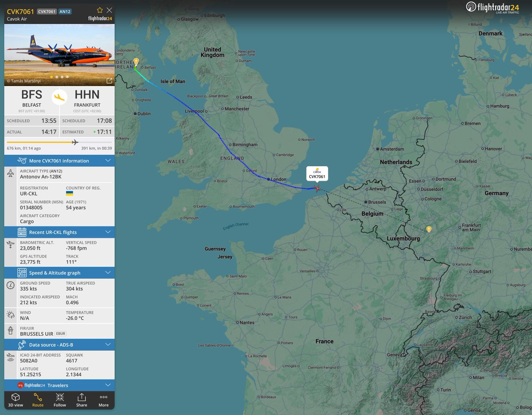Click the London city label on map
The width and height of the screenshot is (532, 415).
[x=278, y=179]
